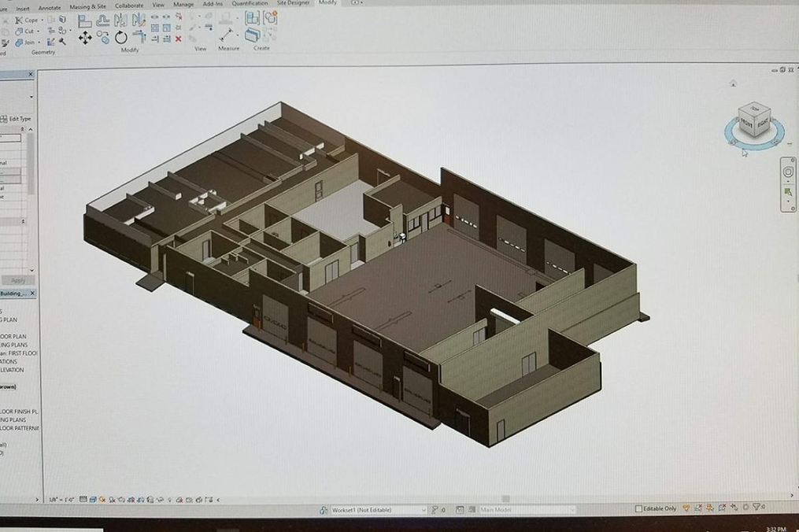The height and width of the screenshot is (532, 799).
Task: Switch to the Collaborate ribbon tab
Action: [x=128, y=4]
